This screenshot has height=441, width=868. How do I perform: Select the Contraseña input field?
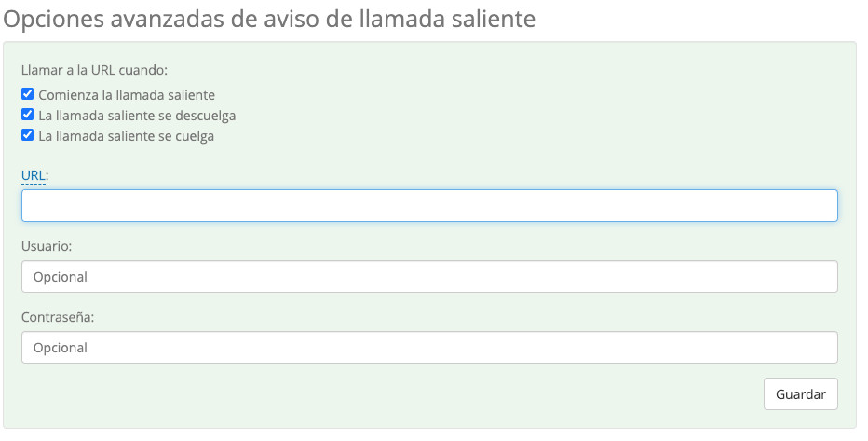pyautogui.click(x=429, y=348)
